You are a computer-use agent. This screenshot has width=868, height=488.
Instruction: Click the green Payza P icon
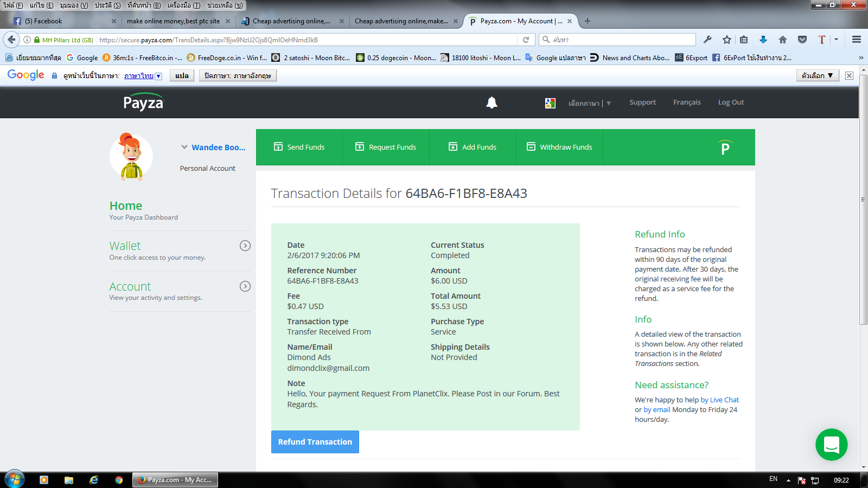tap(725, 147)
